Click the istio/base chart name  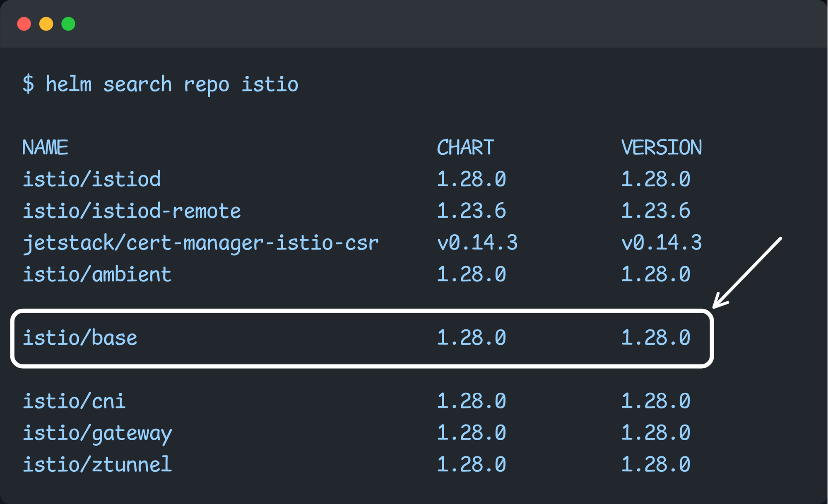[x=80, y=337]
